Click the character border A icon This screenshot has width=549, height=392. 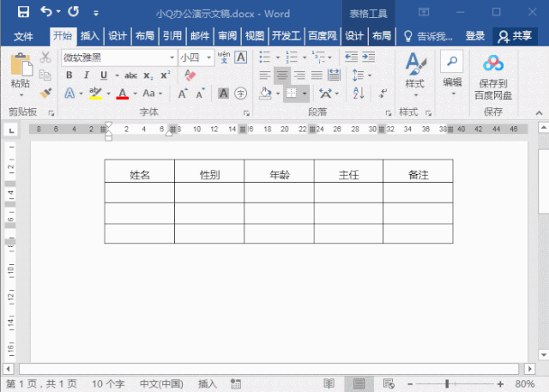click(x=241, y=57)
